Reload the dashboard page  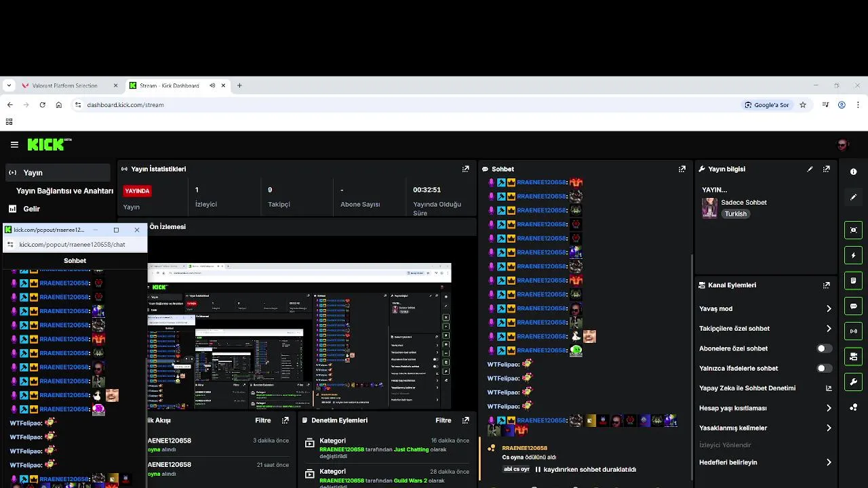point(42,105)
